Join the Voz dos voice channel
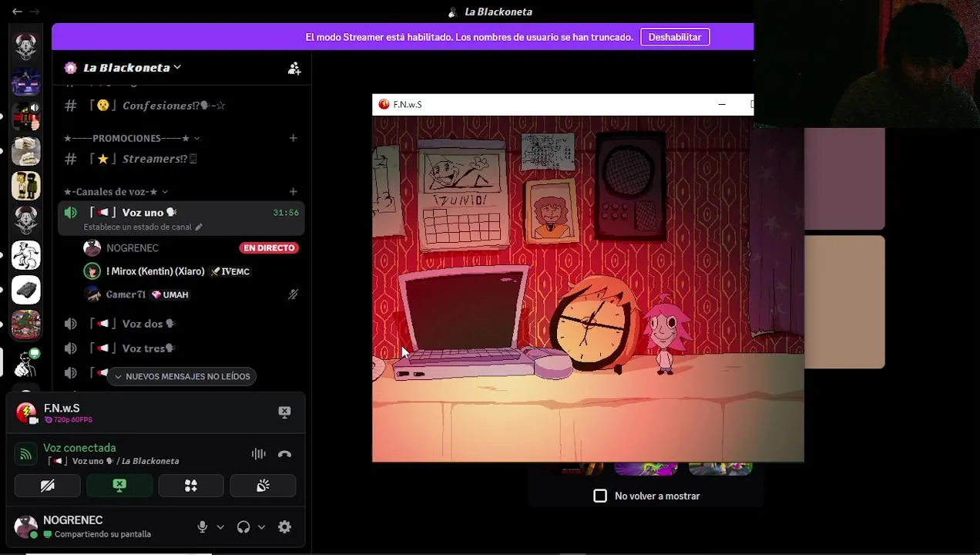Viewport: 980px width, 555px height. tap(182, 324)
